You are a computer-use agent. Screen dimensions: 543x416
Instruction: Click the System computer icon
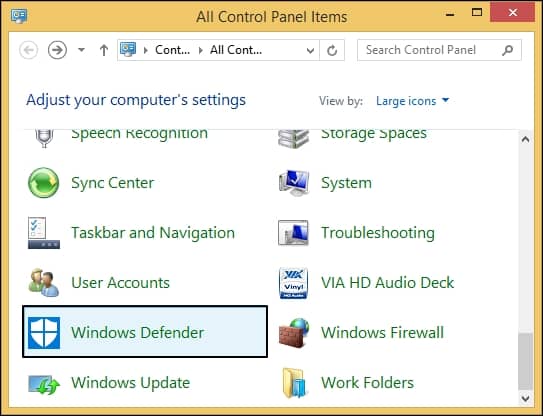click(x=294, y=183)
